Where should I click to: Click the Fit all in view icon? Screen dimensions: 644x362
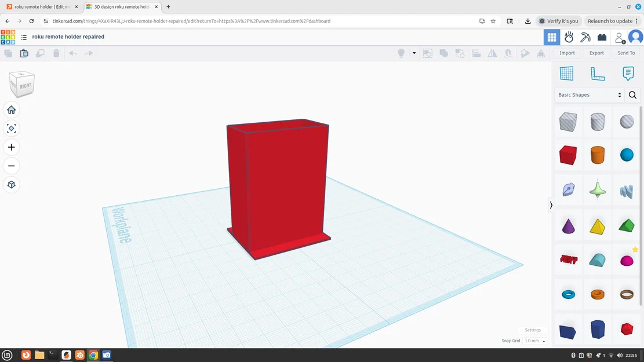pyautogui.click(x=12, y=129)
